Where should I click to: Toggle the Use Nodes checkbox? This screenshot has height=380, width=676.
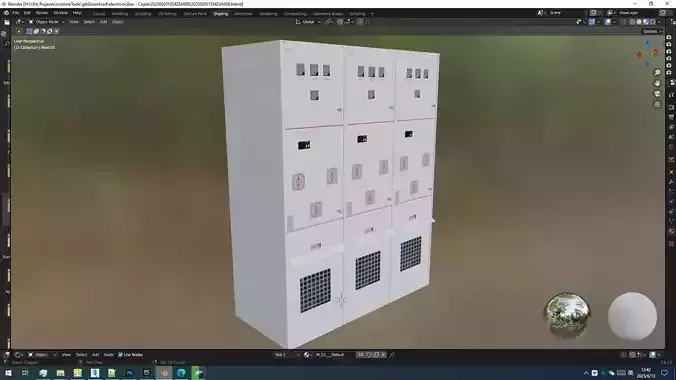(x=120, y=355)
